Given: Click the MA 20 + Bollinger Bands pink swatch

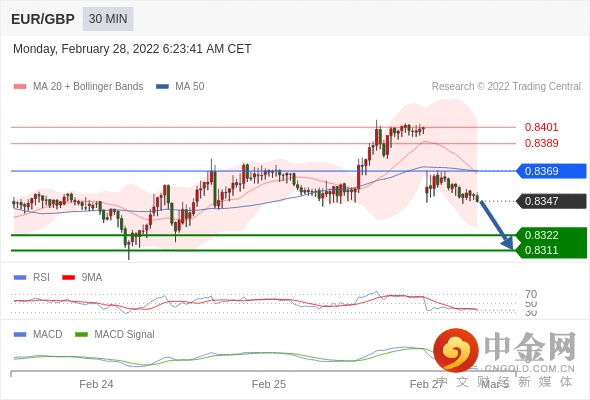Looking at the screenshot, I should pos(20,87).
